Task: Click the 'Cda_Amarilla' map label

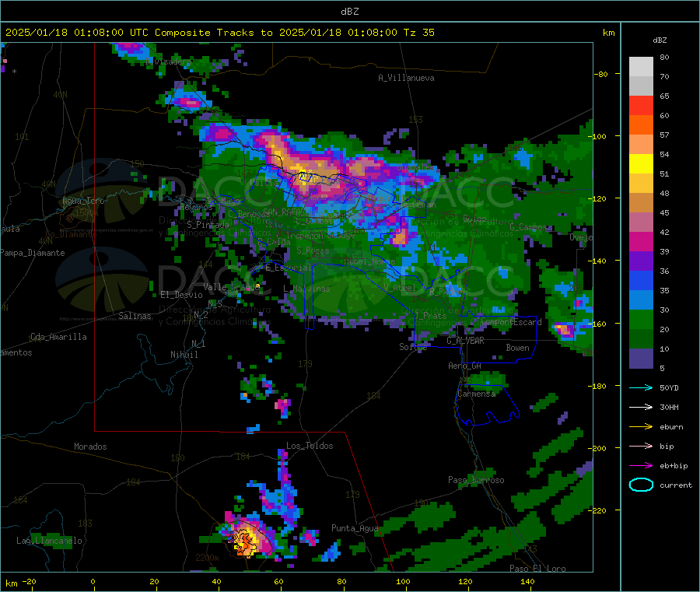Action: pos(58,337)
